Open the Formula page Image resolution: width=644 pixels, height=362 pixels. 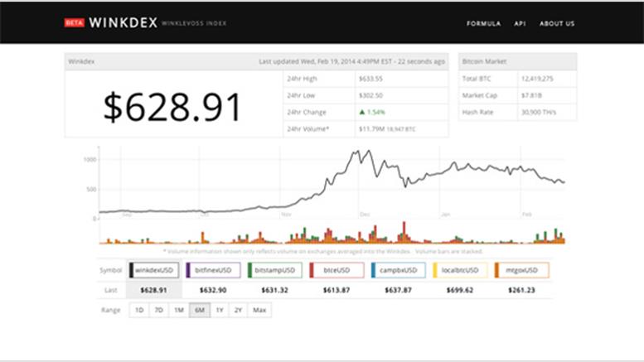point(483,23)
